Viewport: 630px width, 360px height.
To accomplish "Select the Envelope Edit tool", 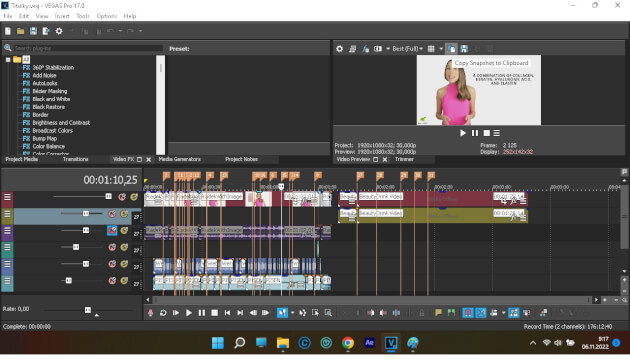I will point(303,313).
